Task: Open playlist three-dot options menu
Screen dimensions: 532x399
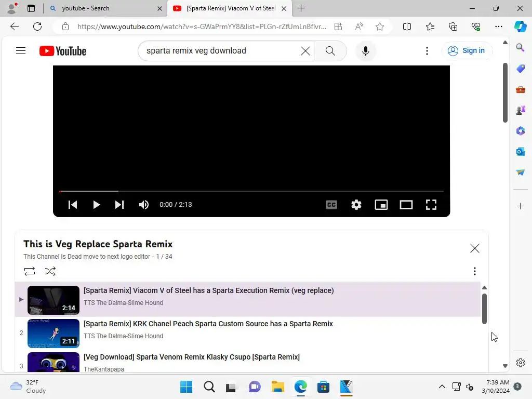Action: [475, 271]
